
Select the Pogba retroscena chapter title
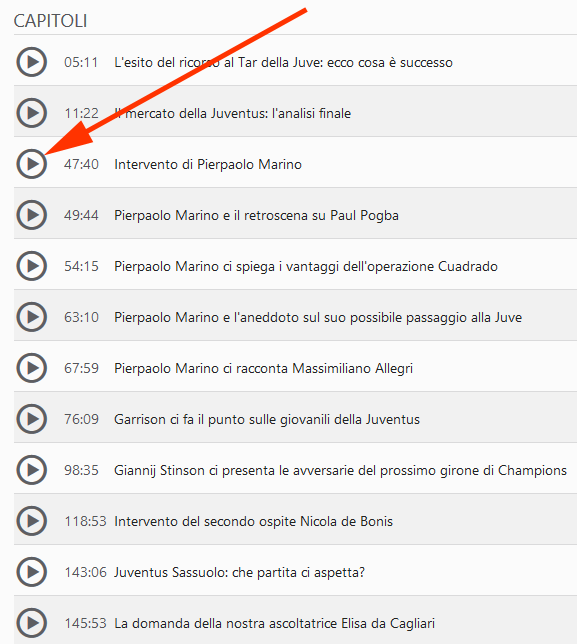(x=256, y=216)
